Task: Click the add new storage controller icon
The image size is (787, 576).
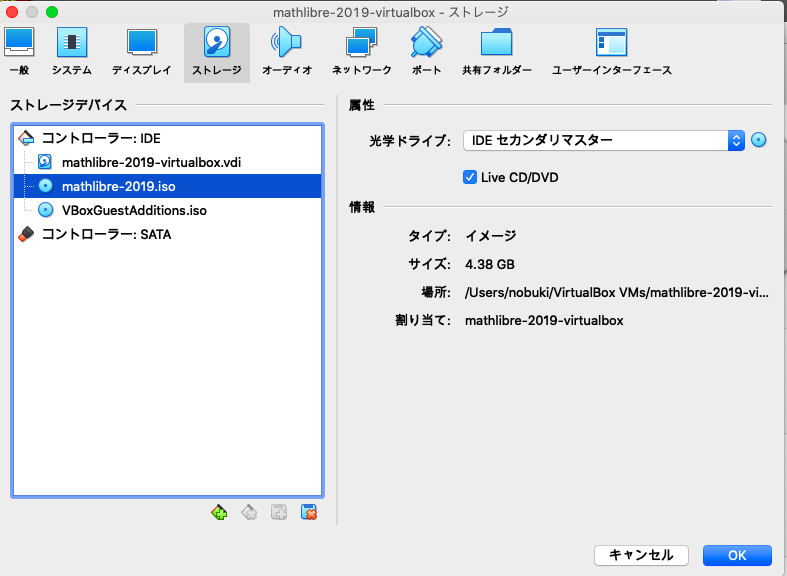Action: click(219, 512)
